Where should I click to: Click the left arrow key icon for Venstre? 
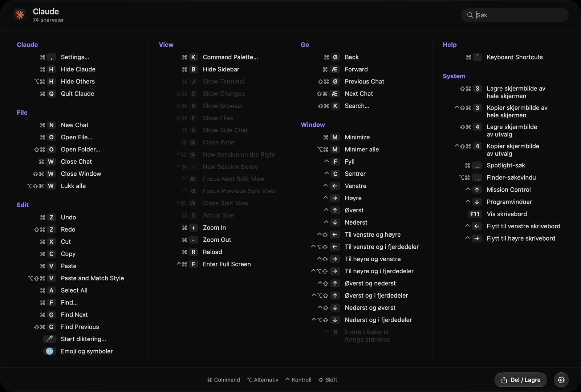[335, 186]
